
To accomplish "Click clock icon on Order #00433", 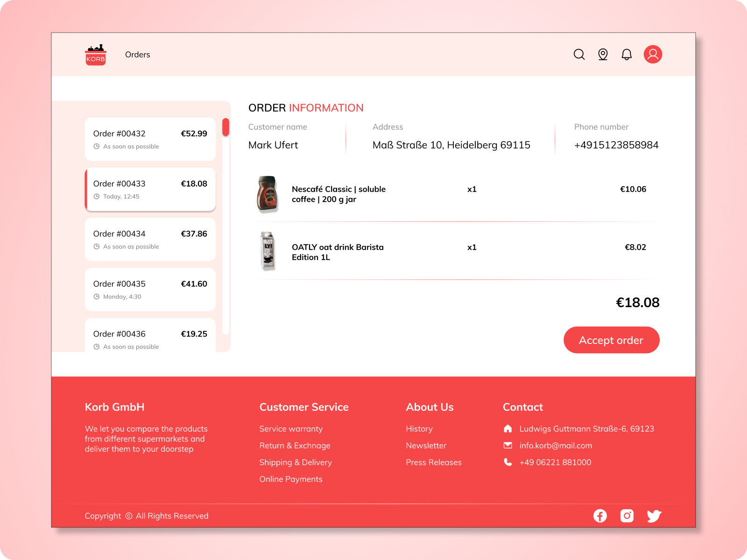I will point(97,196).
